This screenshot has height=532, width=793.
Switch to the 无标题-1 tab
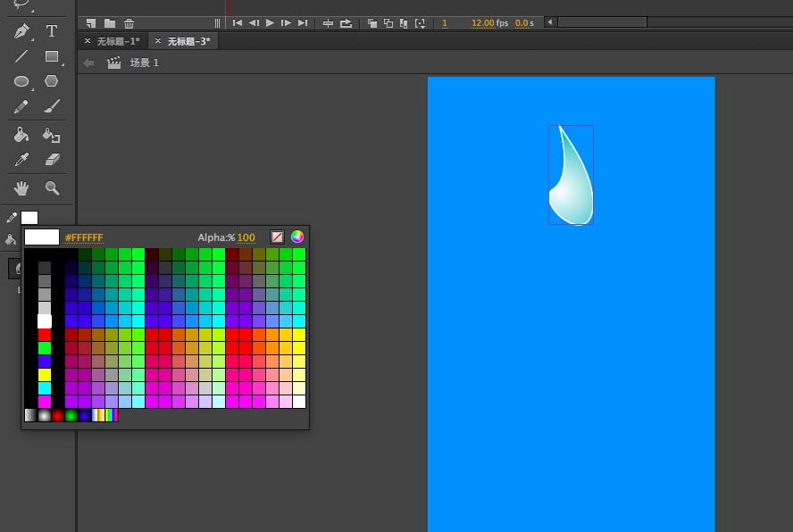118,41
